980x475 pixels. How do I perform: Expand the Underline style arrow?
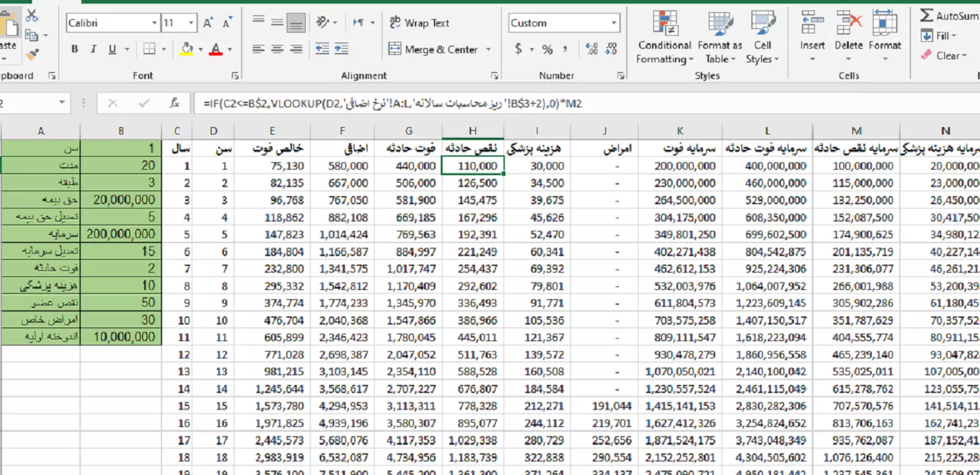[x=127, y=49]
